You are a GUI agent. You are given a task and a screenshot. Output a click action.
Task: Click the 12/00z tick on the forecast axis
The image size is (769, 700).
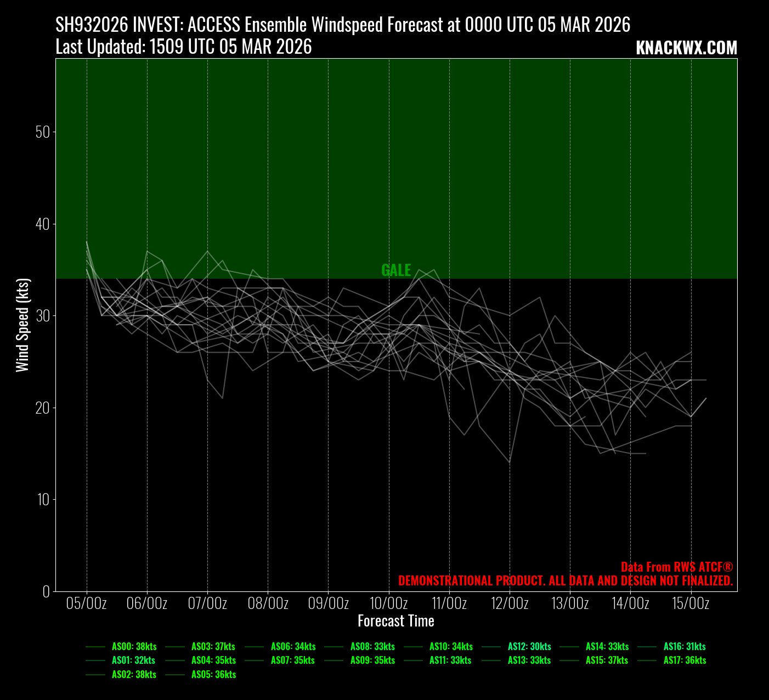point(510,604)
